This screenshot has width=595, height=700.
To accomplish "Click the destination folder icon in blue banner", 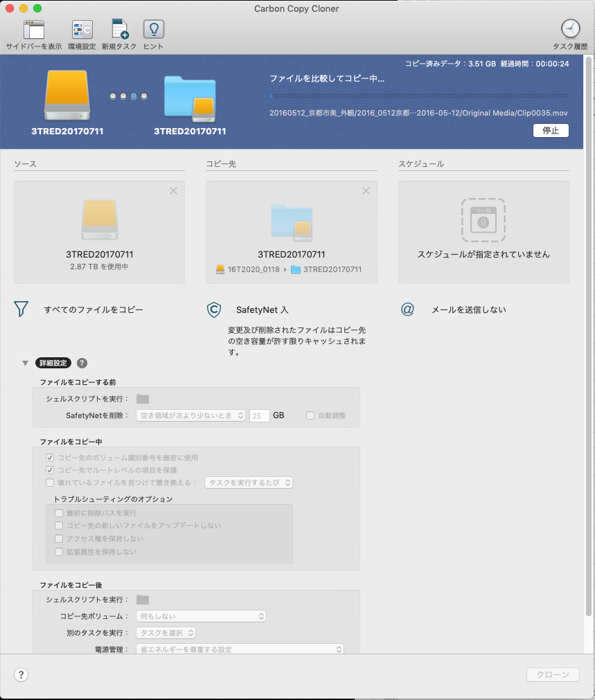I will tap(190, 98).
